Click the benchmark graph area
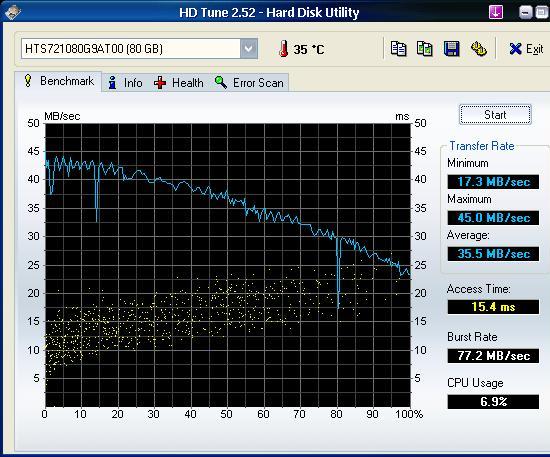 coord(228,265)
